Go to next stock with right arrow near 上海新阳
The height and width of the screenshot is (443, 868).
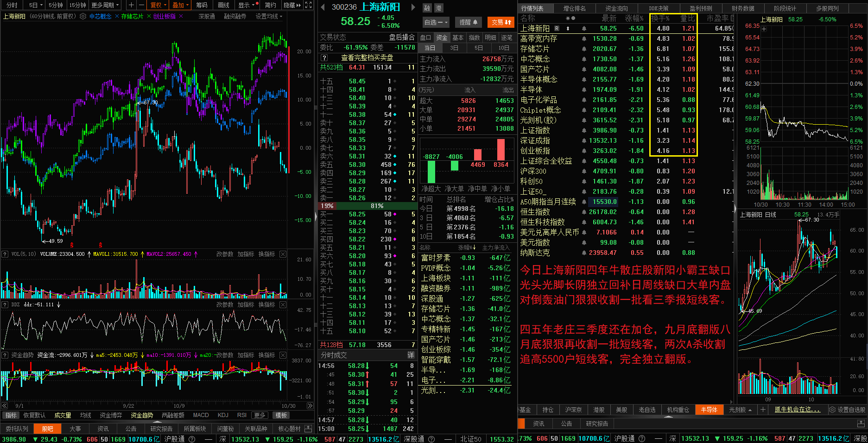(413, 7)
